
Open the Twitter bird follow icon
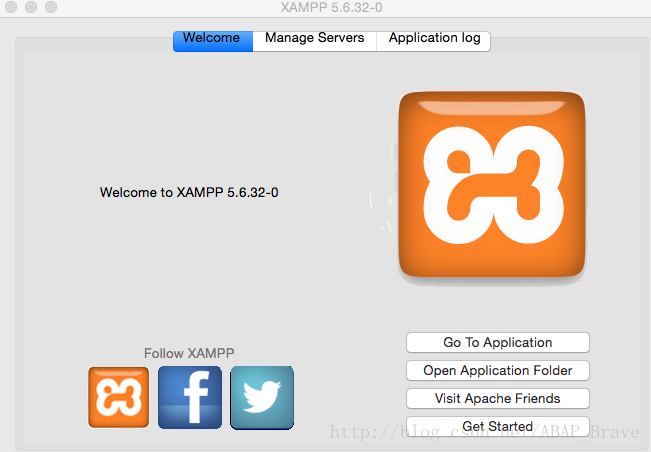point(262,397)
